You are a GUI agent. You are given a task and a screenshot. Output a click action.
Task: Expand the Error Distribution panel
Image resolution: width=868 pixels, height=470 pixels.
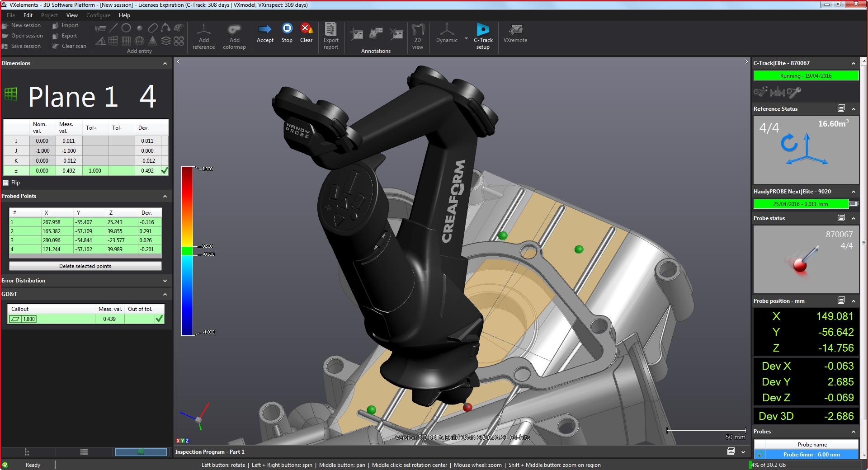165,281
